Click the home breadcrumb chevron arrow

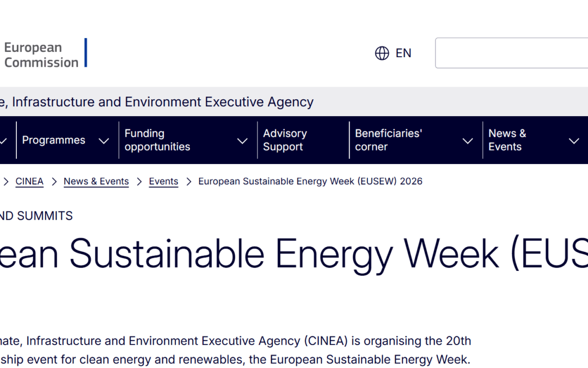5,181
